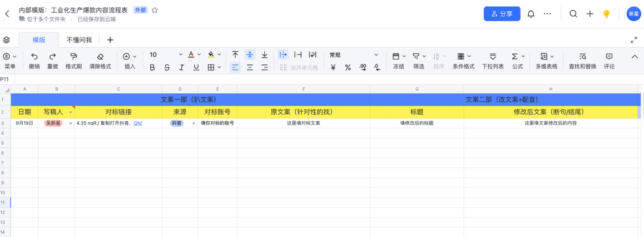The width and height of the screenshot is (644, 237).
Task: Open 条件格式 conditional format
Action: [x=464, y=60]
